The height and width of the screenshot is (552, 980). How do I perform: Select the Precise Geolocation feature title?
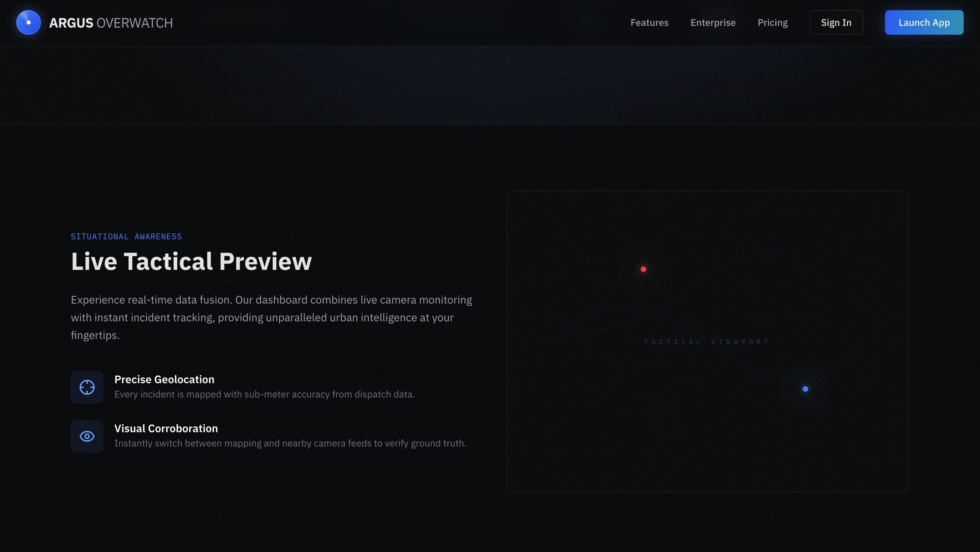click(x=164, y=379)
